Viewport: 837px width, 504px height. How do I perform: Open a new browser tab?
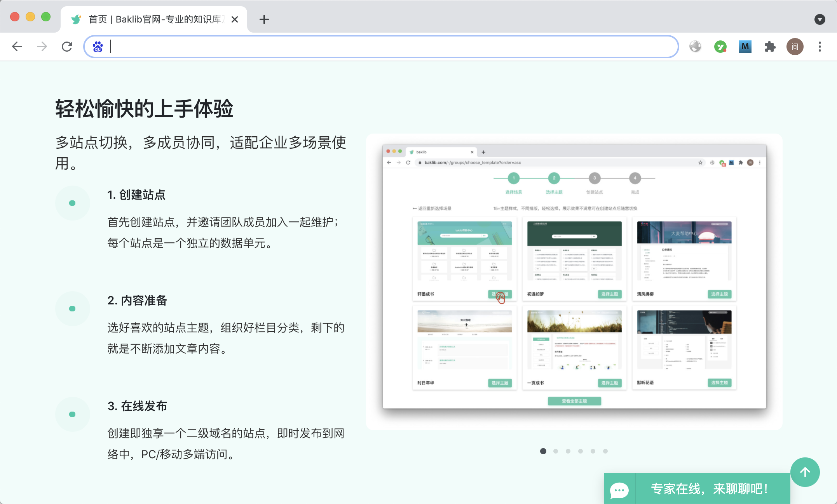(264, 19)
